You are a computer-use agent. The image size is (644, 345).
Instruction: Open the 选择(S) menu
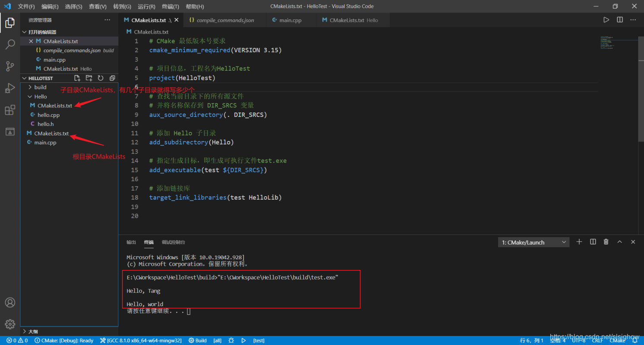pyautogui.click(x=74, y=6)
